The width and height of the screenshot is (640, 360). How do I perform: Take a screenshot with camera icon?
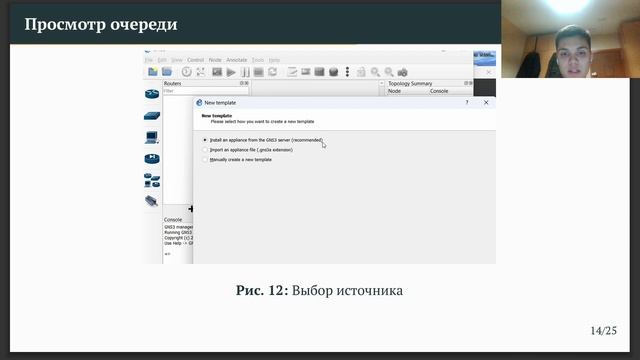tap(402, 72)
